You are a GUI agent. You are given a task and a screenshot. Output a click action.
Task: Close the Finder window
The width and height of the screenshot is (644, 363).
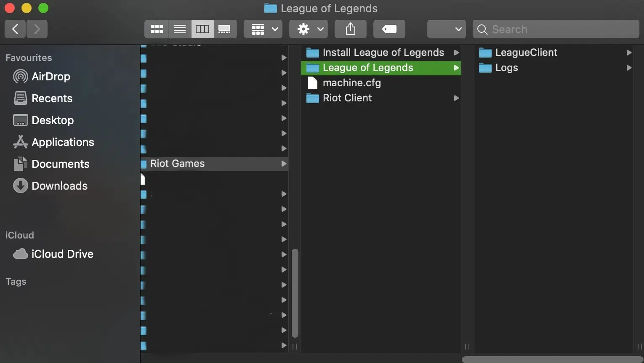(x=9, y=8)
